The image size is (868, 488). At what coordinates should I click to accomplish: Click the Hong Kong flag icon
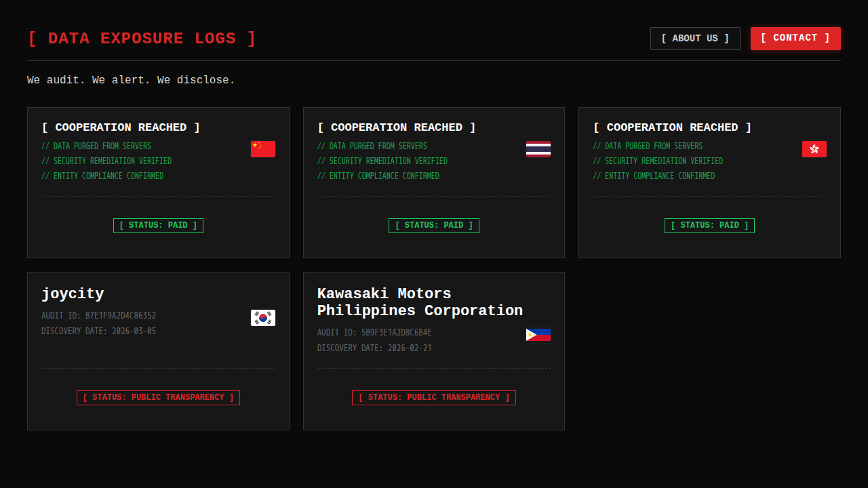(x=814, y=149)
